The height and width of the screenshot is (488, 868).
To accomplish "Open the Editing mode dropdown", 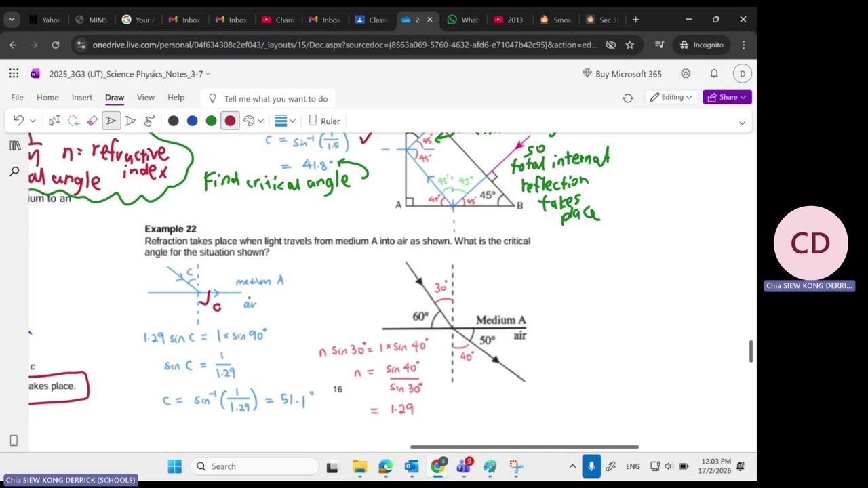I will (671, 97).
